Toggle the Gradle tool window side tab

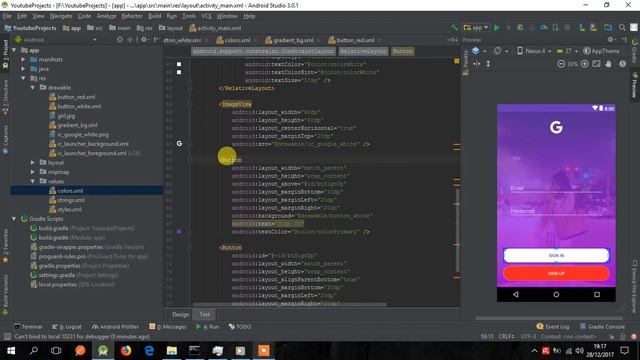635,51
